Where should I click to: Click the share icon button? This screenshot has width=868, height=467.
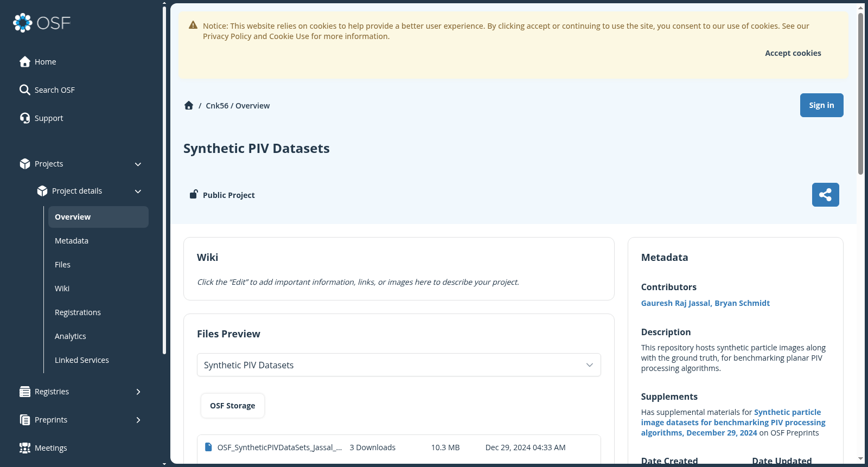click(x=826, y=195)
